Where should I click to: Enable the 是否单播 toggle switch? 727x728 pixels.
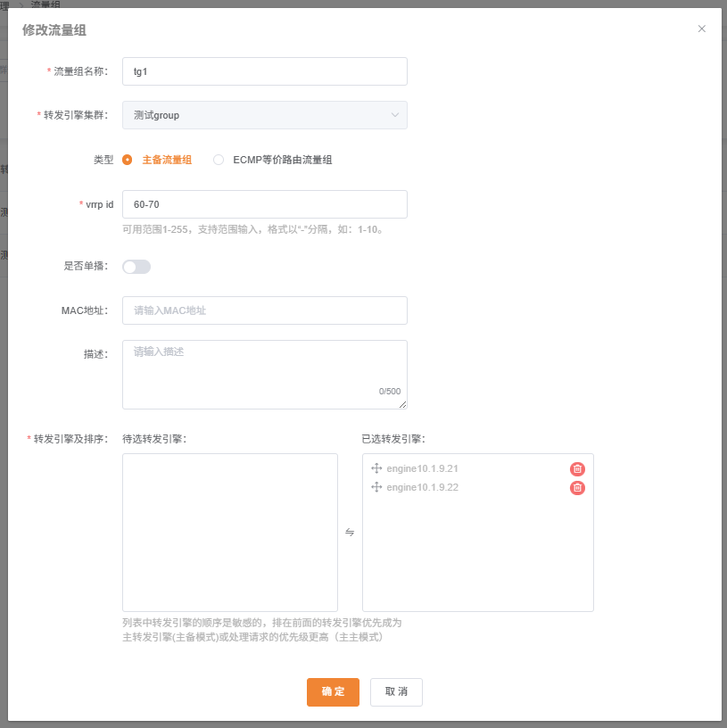tap(136, 266)
